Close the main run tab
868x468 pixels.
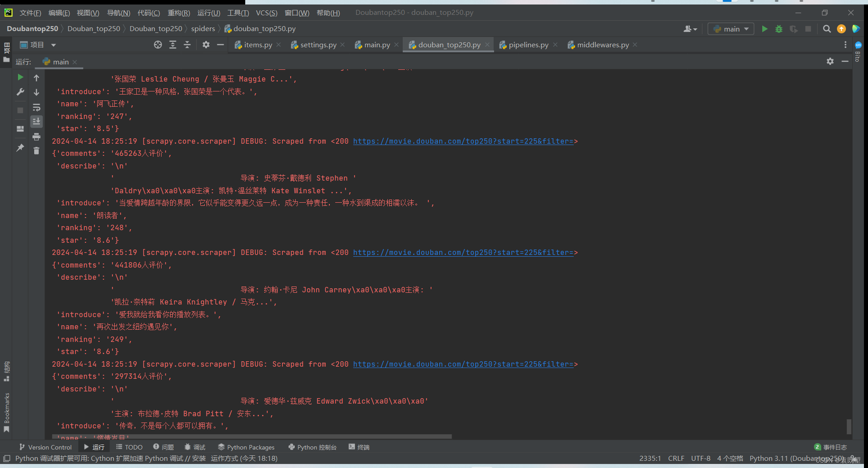point(75,62)
